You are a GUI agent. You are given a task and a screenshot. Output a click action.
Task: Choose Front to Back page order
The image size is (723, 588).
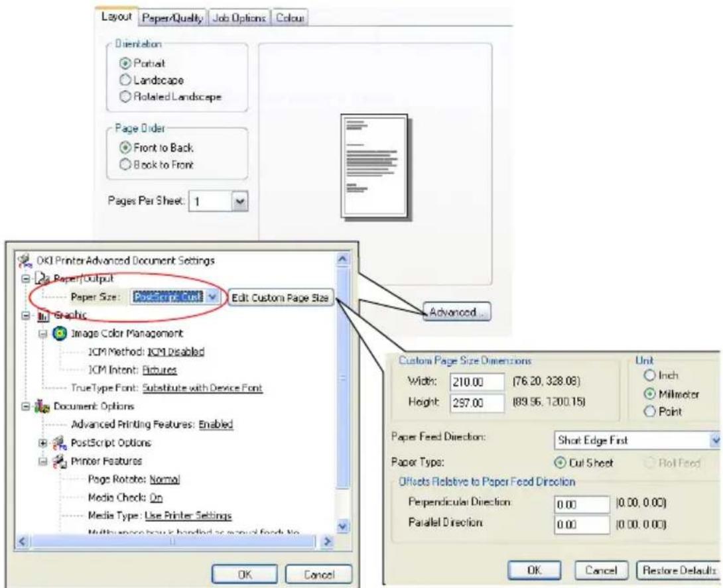tap(125, 148)
